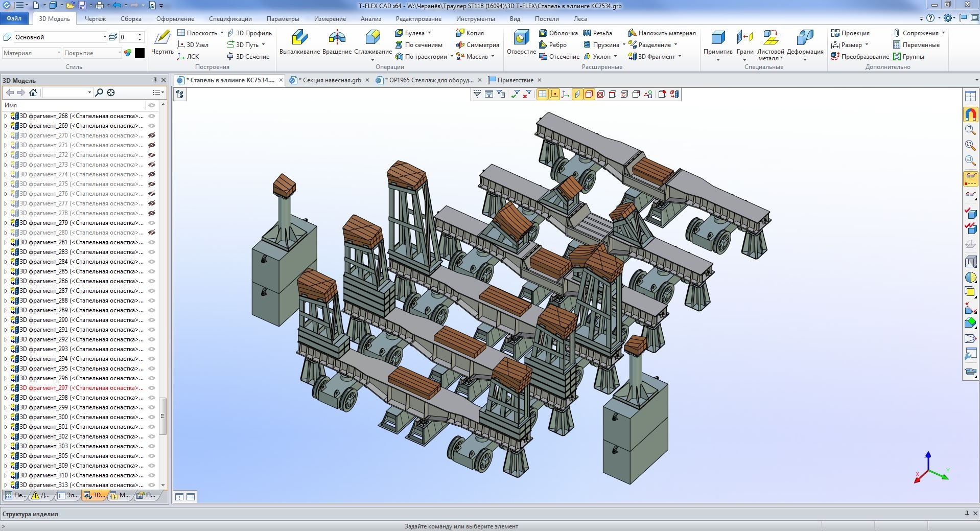This screenshot has width=980, height=531.
Task: Open the Чертёж ribbon tab
Action: tap(95, 19)
